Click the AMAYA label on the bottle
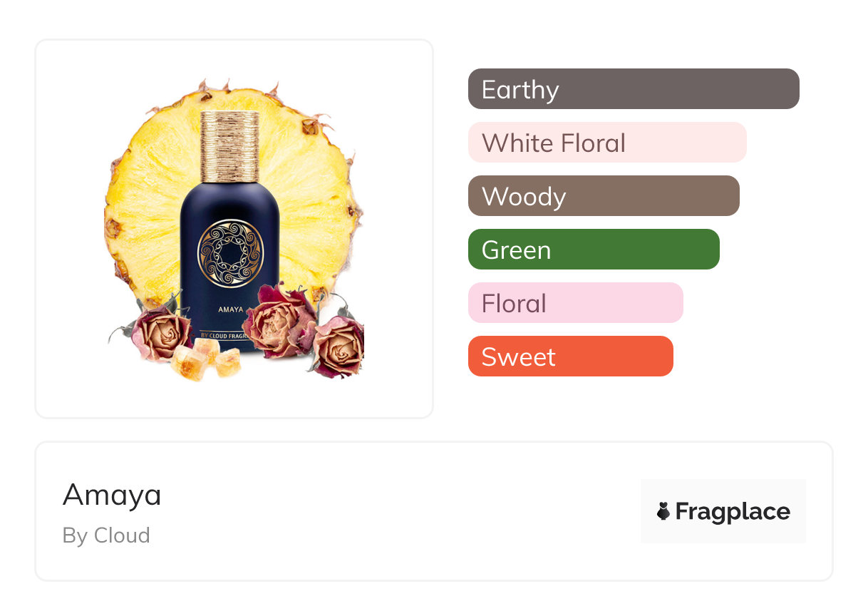The image size is (868, 616). coord(229,312)
